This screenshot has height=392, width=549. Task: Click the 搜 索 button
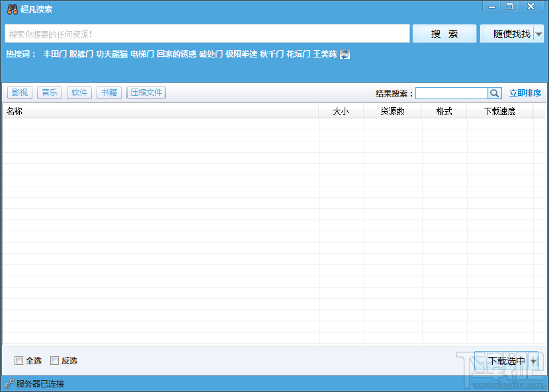pyautogui.click(x=444, y=34)
